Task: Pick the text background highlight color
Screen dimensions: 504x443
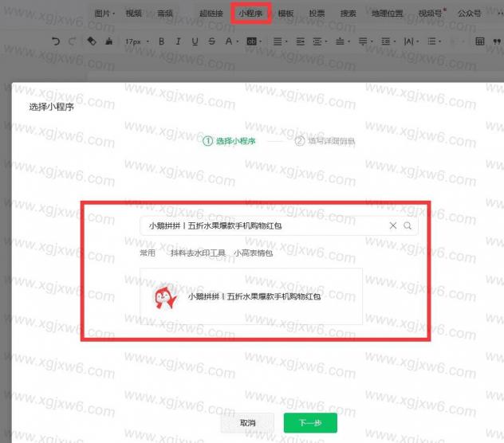Action: (251, 41)
